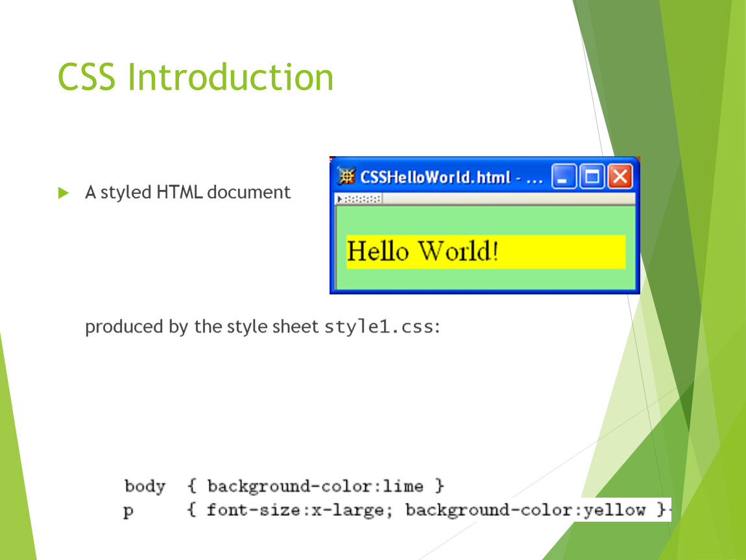Click the 'style1.css:' file name text
This screenshot has height=560, width=746.
[x=382, y=327]
